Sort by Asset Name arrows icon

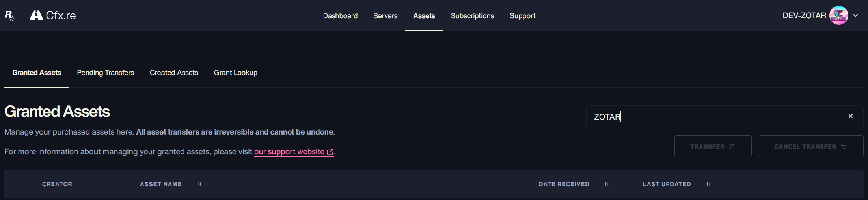click(199, 184)
